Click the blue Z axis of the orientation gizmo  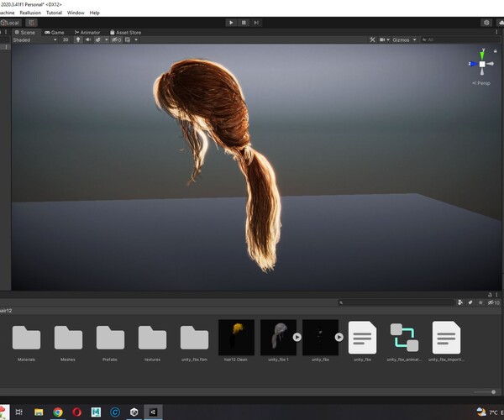click(473, 64)
